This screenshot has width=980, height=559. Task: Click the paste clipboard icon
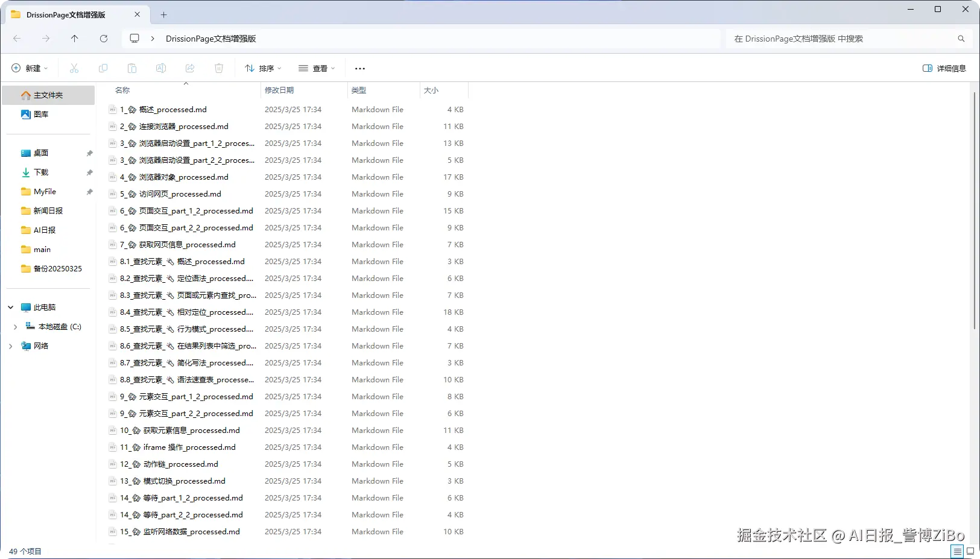(132, 68)
